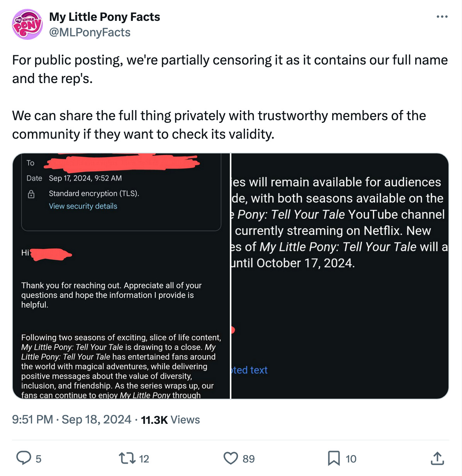The width and height of the screenshot is (462, 476).
Task: Click the View security details link
Action: (83, 206)
